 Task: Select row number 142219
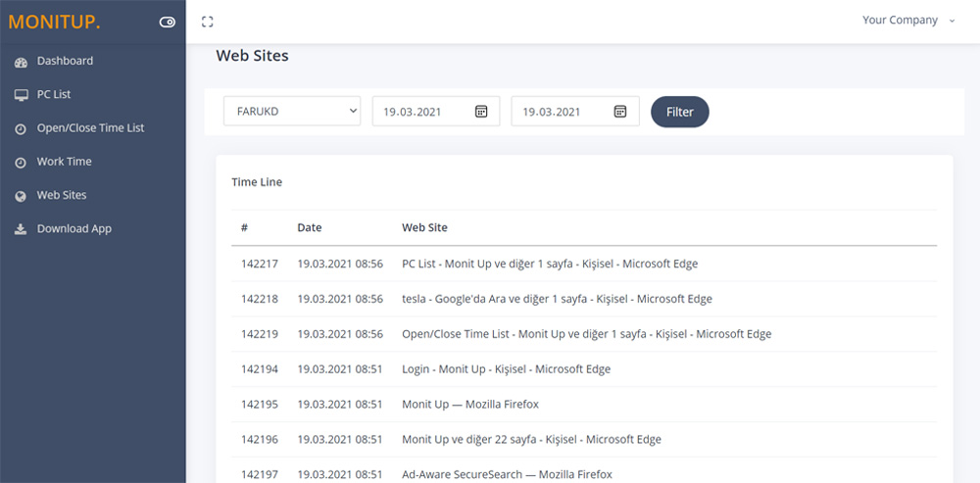(x=260, y=334)
